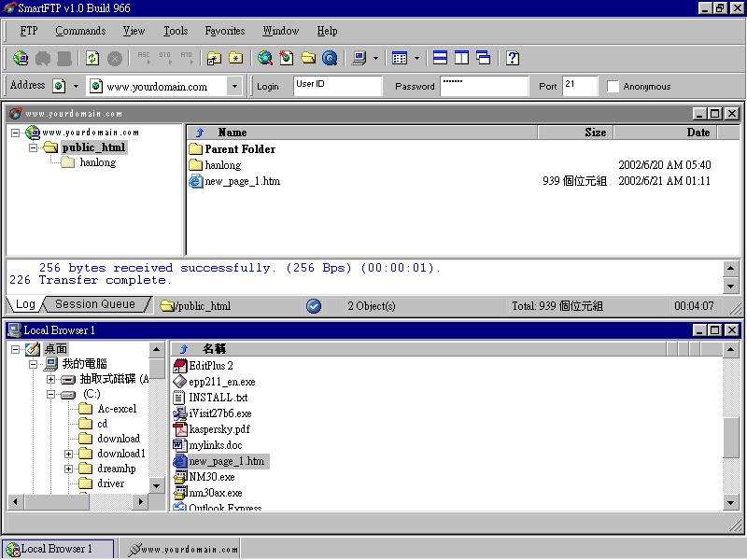
Task: Tile windows vertically using the toolbar icon
Action: pos(461,58)
